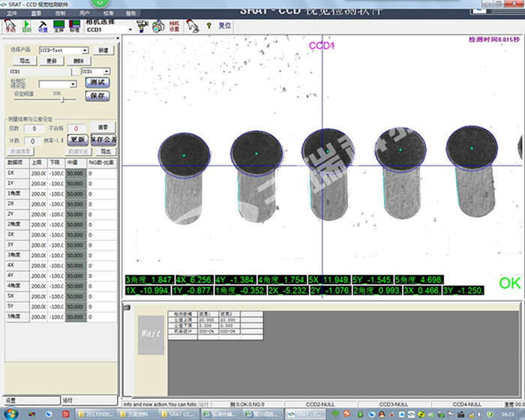
Task: Click the New (新建) product button
Action: tap(103, 50)
